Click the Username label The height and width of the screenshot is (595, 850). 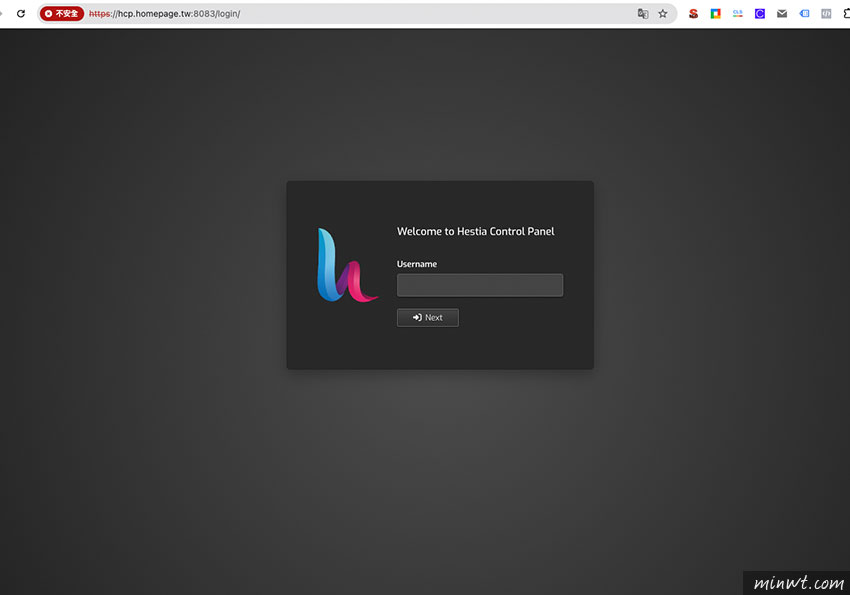[x=417, y=264]
